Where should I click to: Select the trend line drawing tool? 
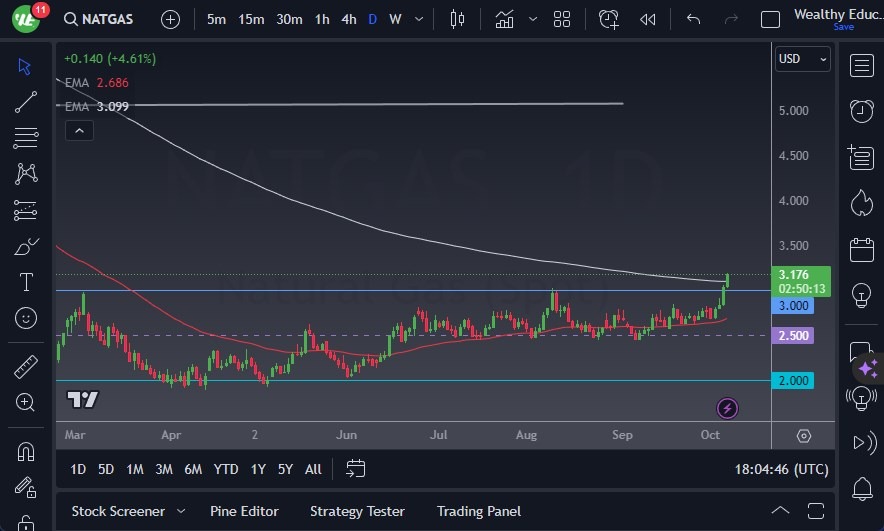[26, 101]
